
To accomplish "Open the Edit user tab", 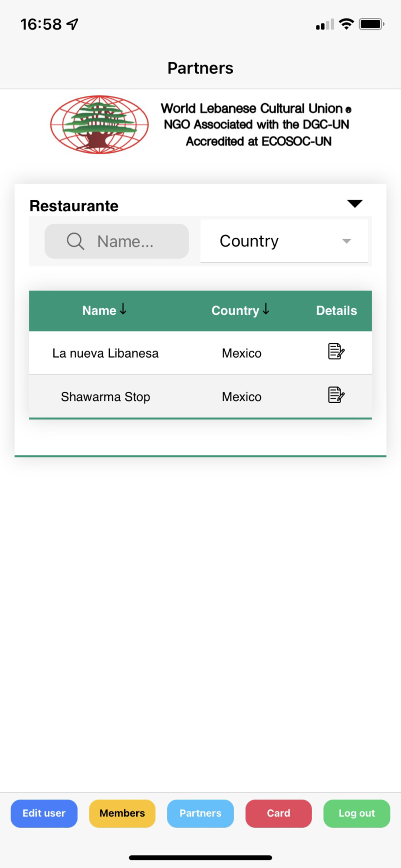I will click(44, 813).
